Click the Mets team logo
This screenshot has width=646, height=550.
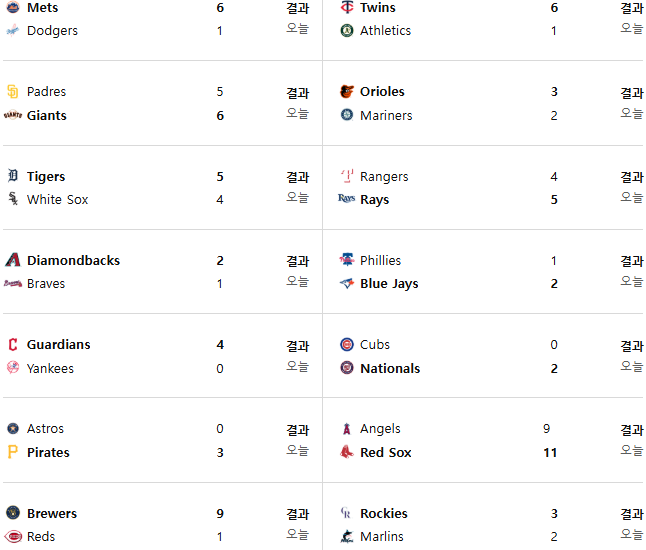[13, 7]
